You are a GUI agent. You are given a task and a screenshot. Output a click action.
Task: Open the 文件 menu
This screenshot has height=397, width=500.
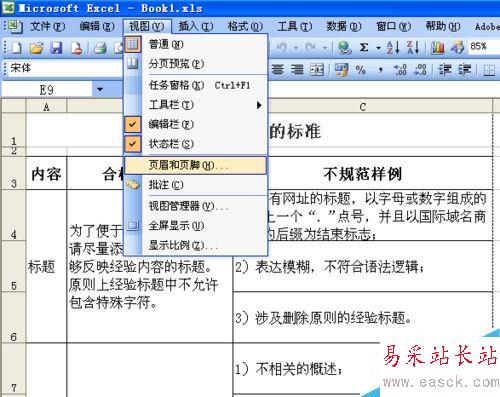tap(47, 26)
